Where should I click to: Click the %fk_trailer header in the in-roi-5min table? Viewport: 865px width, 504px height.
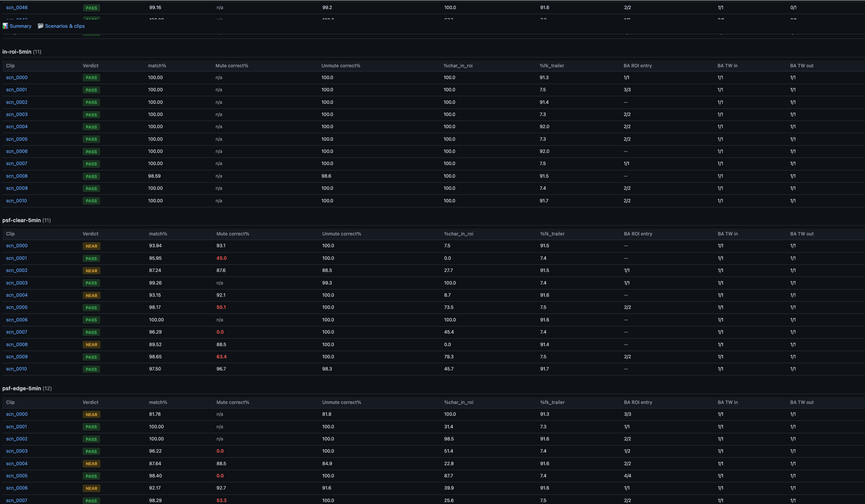coord(552,66)
